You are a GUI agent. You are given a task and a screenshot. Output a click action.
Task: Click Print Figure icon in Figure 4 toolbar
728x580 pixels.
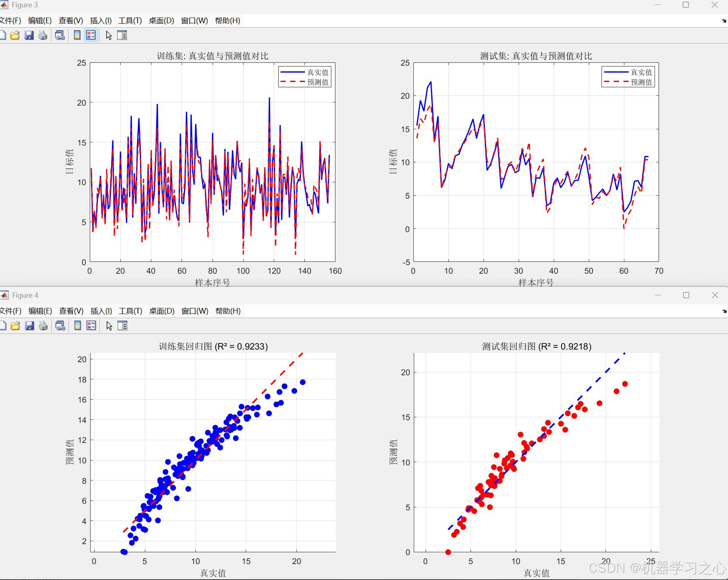(43, 325)
